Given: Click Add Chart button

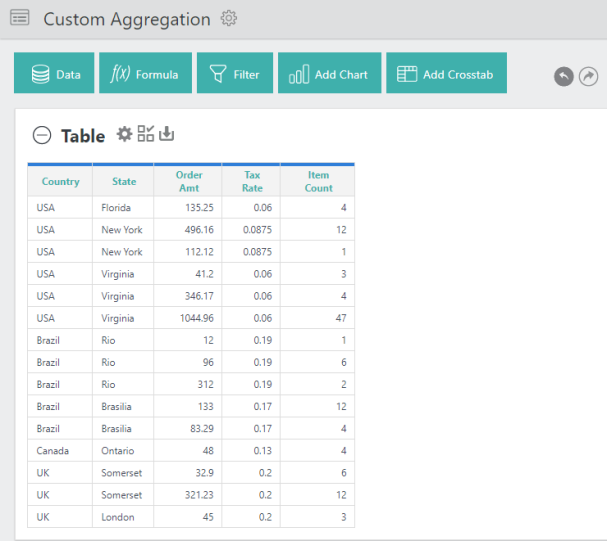Looking at the screenshot, I should tap(329, 73).
